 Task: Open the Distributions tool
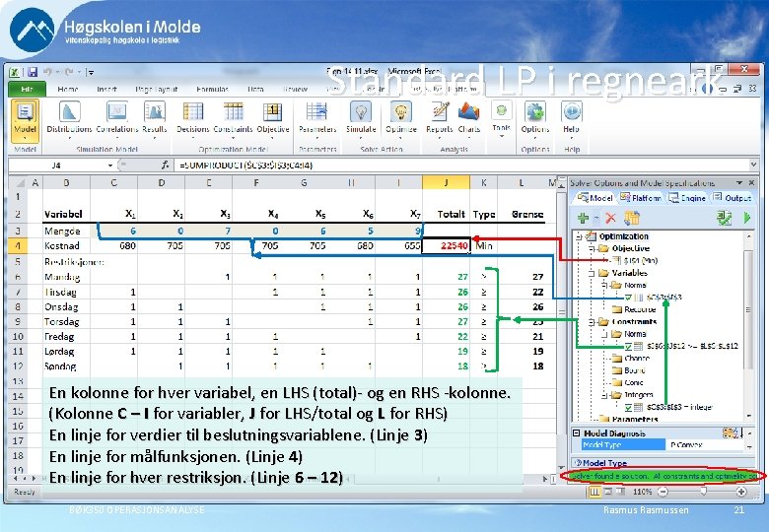coord(69,118)
